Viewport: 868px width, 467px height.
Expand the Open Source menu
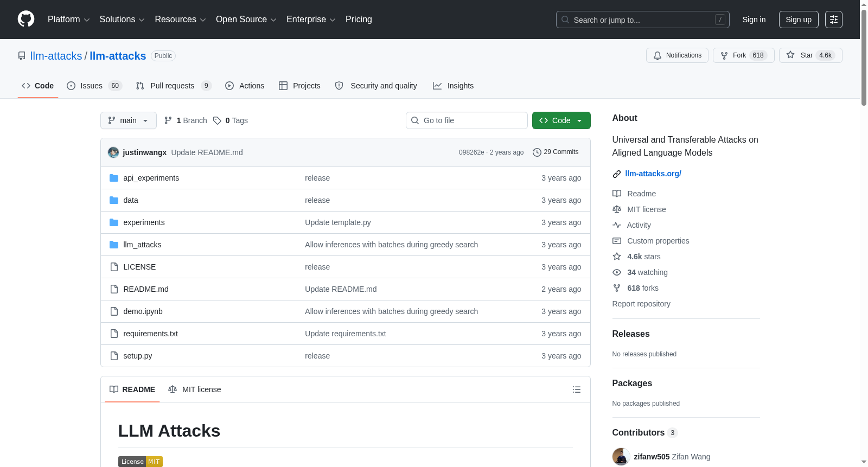246,20
